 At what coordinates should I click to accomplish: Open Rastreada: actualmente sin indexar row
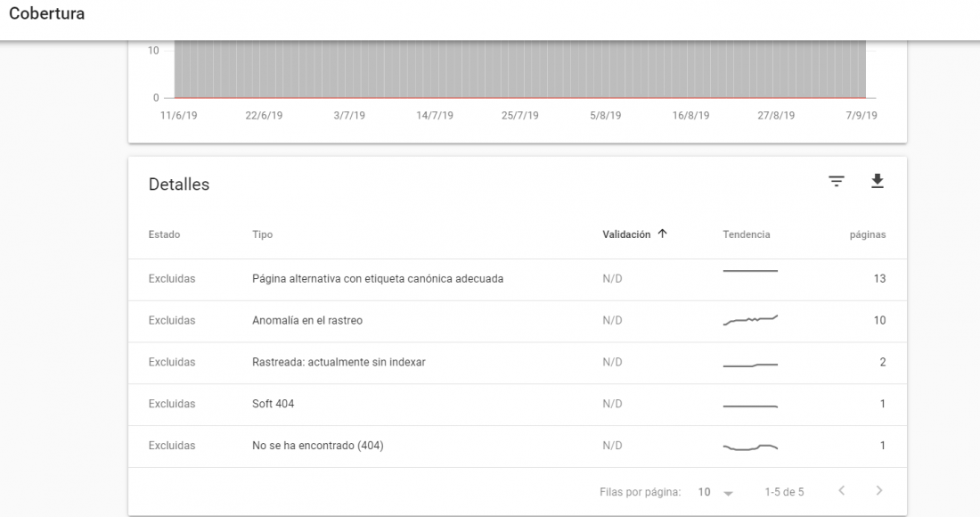pos(518,363)
